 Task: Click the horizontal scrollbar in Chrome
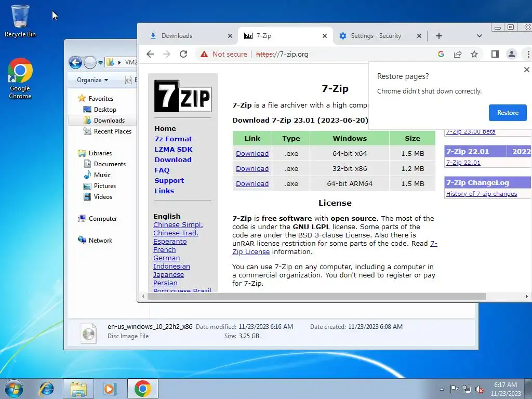pos(316,296)
